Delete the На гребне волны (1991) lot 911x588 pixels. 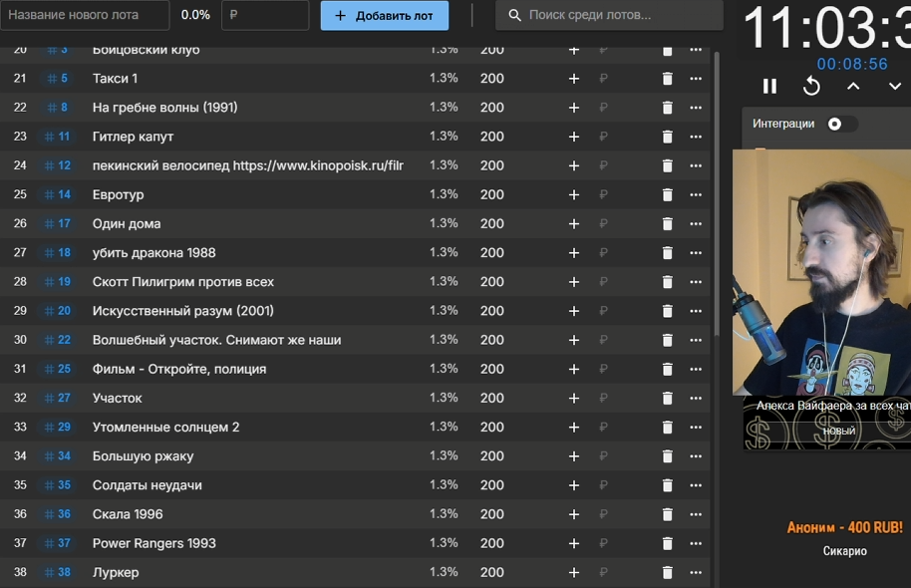[667, 108]
